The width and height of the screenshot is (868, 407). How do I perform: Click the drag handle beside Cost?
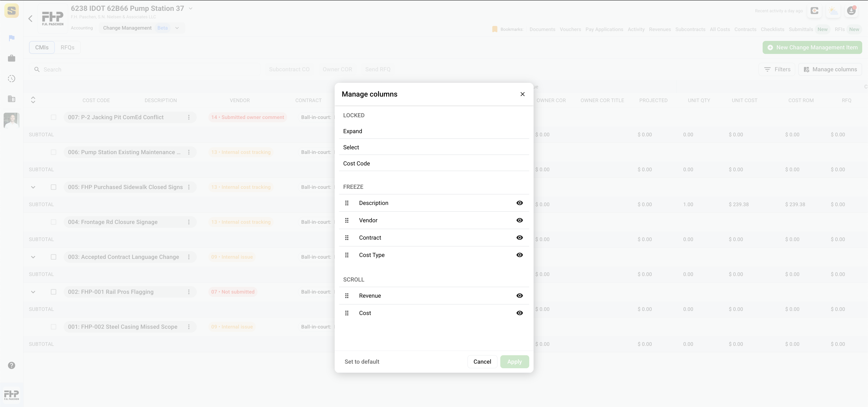(x=347, y=313)
